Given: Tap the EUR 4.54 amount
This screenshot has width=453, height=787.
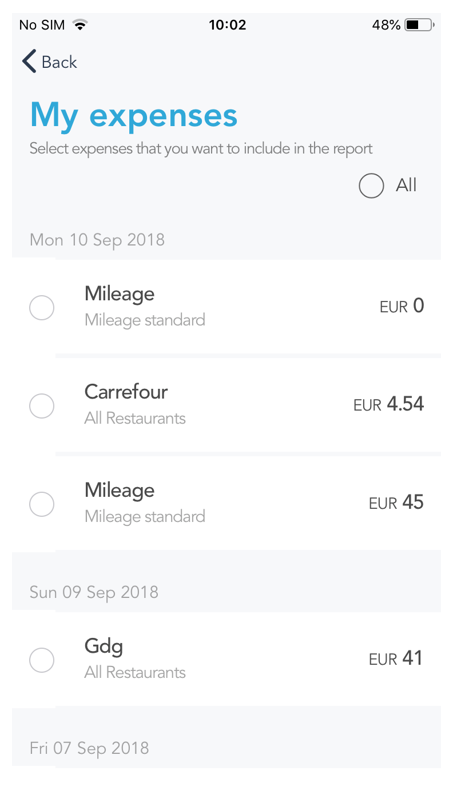Looking at the screenshot, I should pos(388,404).
